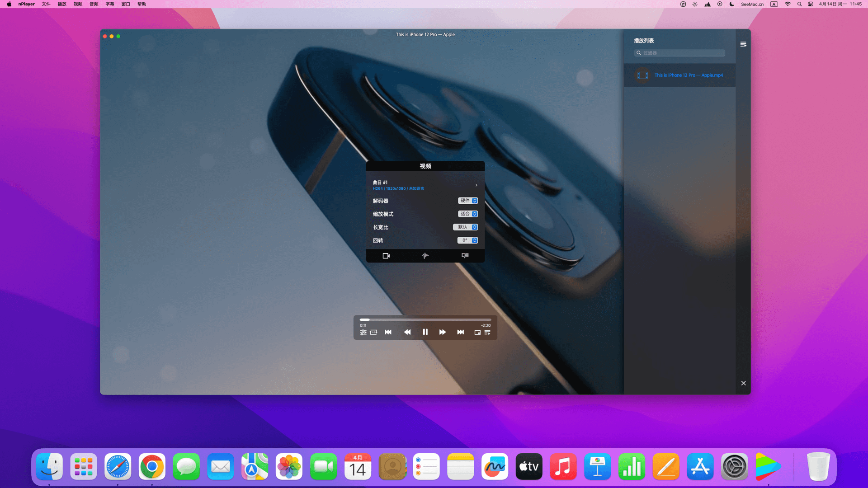868x488 pixels.
Task: Toggle playlist from the control bar
Action: click(x=487, y=333)
